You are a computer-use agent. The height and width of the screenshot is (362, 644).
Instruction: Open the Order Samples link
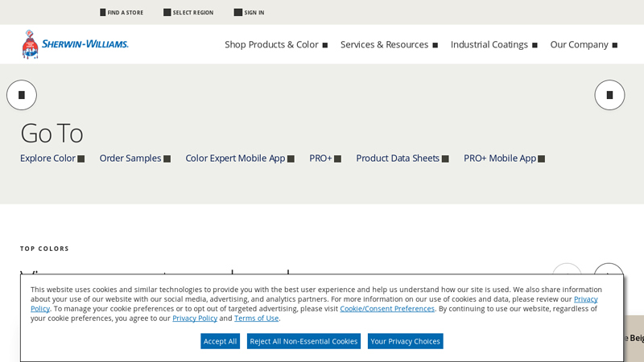(x=134, y=158)
